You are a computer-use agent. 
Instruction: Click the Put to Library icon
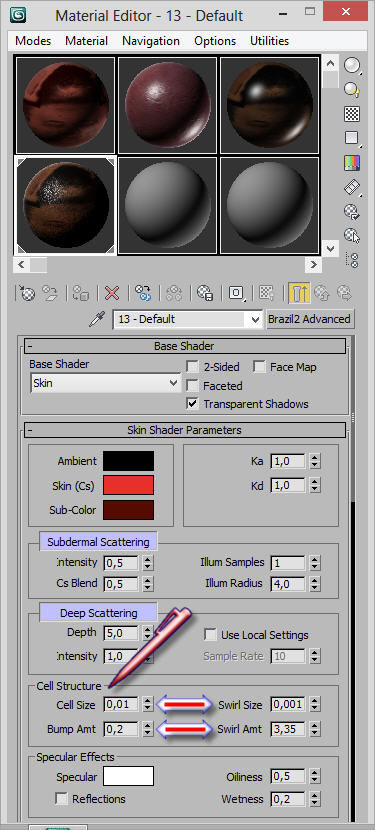coord(204,293)
